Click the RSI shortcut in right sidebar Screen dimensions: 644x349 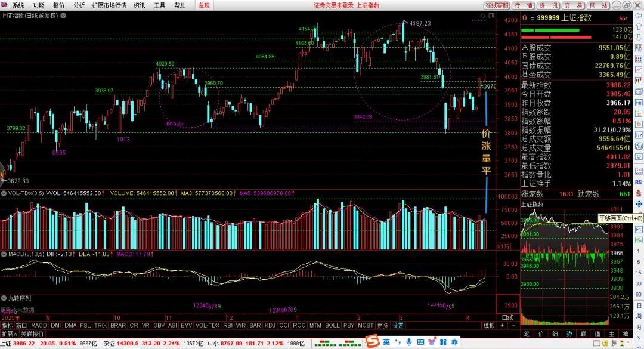[639, 182]
